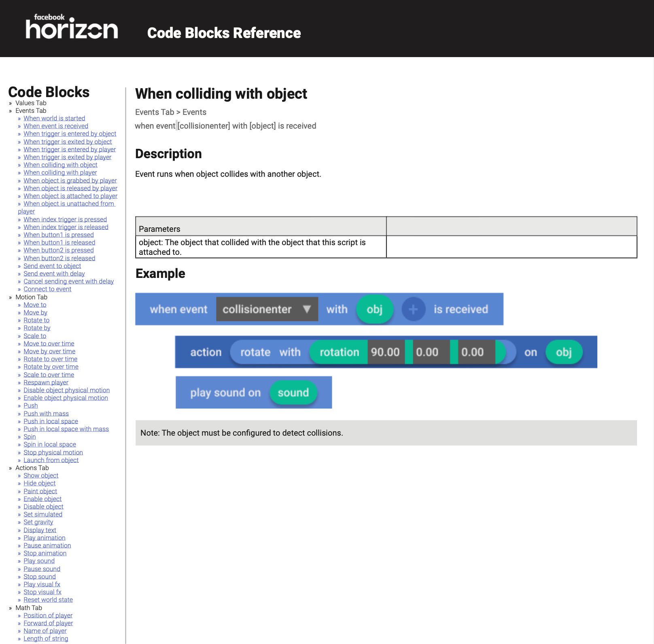Open 'Play sound' link
Screen dimensions: 654x644
39,561
